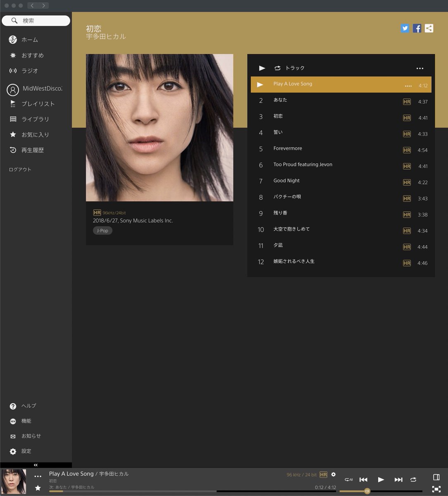Select track 8 パクチーの唄
The width and height of the screenshot is (448, 496).
tap(341, 197)
